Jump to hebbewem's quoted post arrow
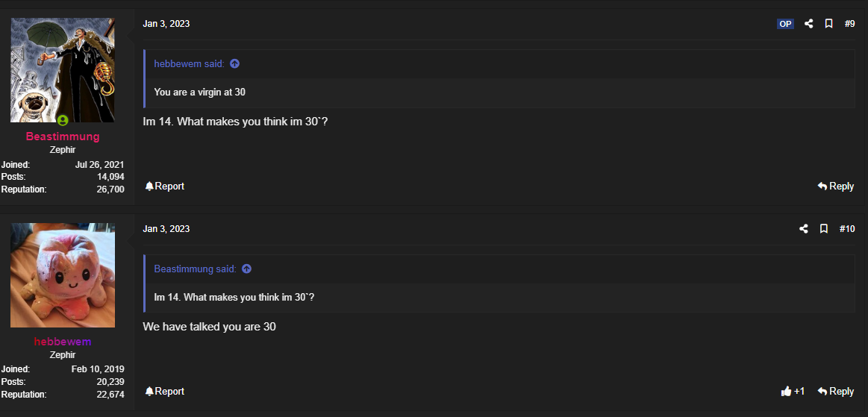 coord(234,63)
